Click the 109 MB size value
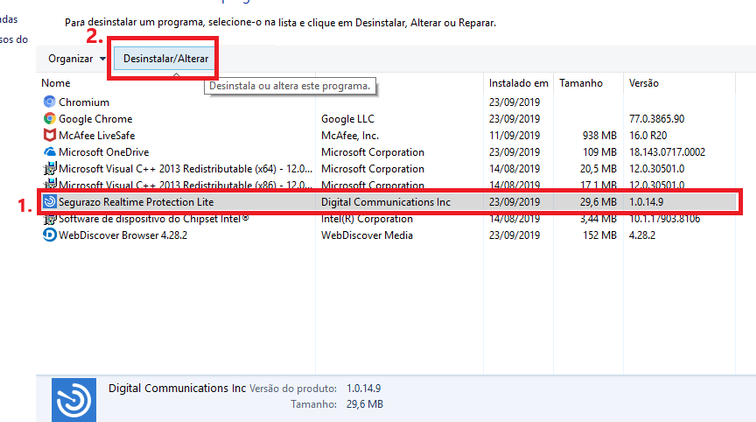This screenshot has height=422, width=756. click(x=600, y=152)
